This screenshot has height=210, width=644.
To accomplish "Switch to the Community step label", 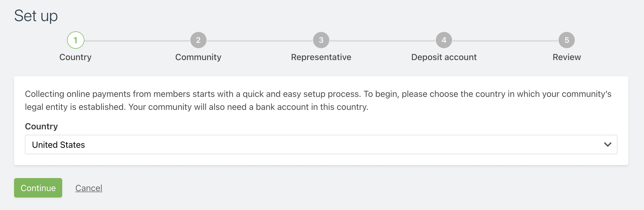I will click(198, 57).
